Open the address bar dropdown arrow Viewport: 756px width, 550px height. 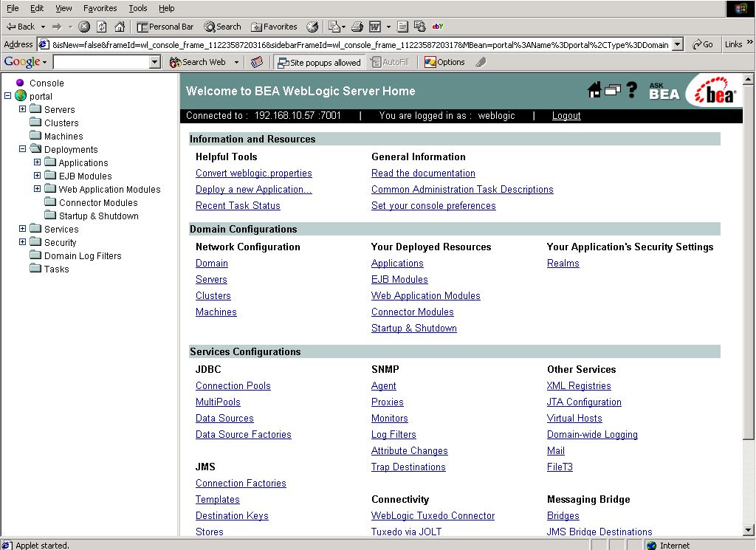pyautogui.click(x=678, y=44)
